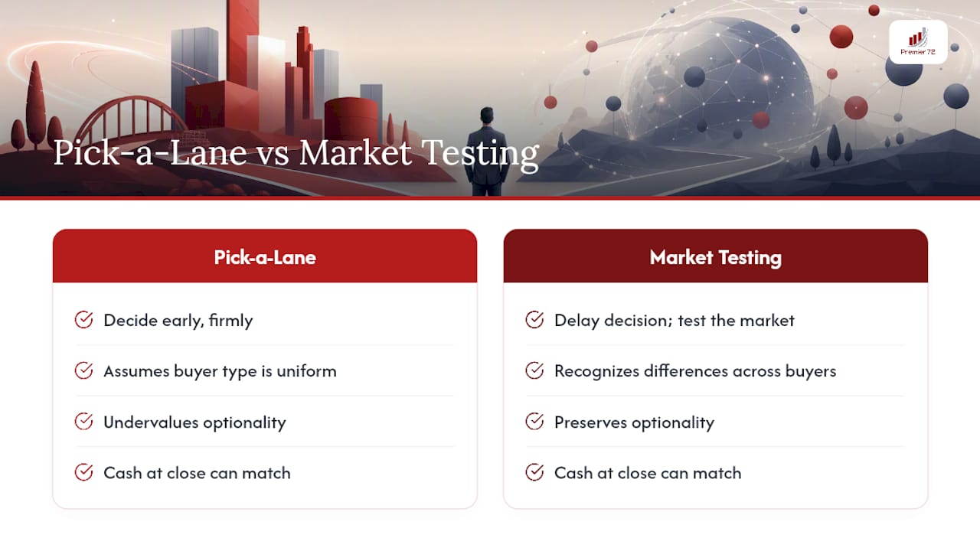Select the Market Testing dark red header

(716, 256)
